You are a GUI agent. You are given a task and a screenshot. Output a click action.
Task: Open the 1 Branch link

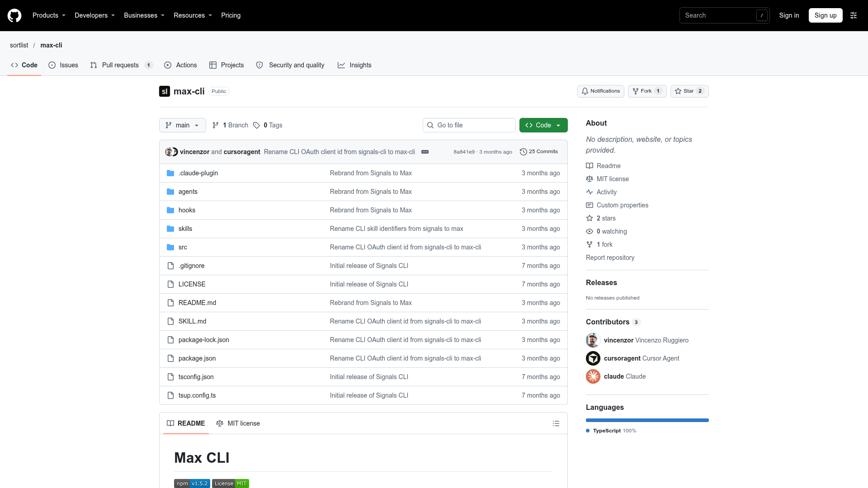[x=231, y=125]
